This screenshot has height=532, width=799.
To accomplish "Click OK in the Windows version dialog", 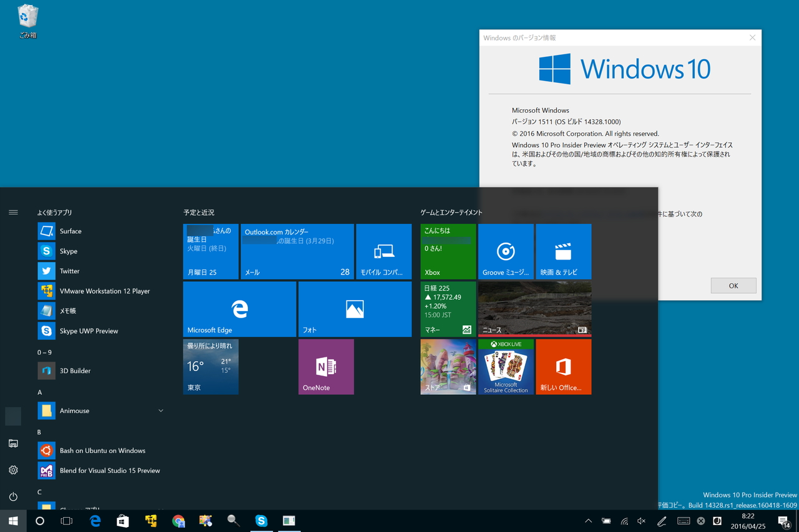I will click(x=733, y=285).
